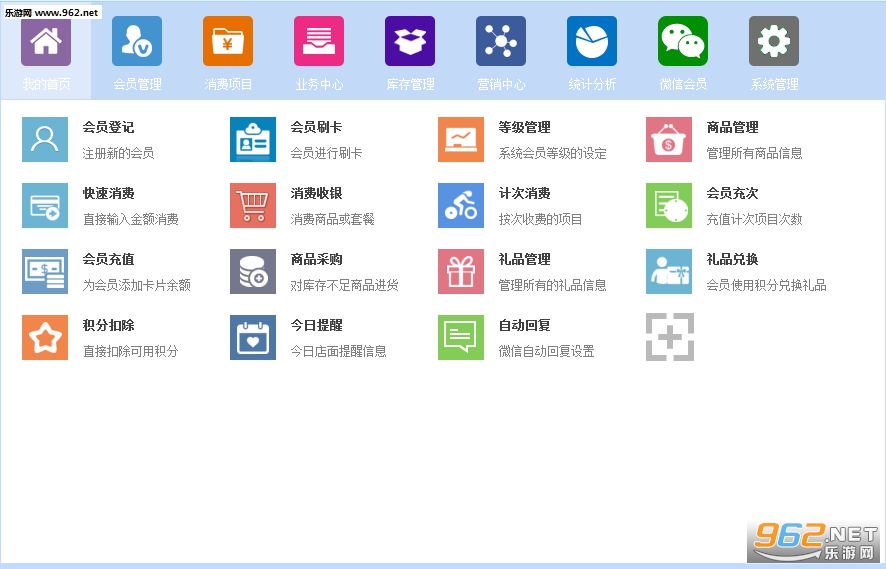Open the 商品采购 title link

316,259
